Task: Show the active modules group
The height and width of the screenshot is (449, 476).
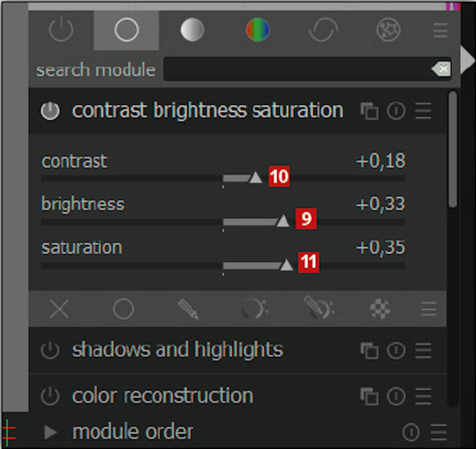Action: click(61, 30)
